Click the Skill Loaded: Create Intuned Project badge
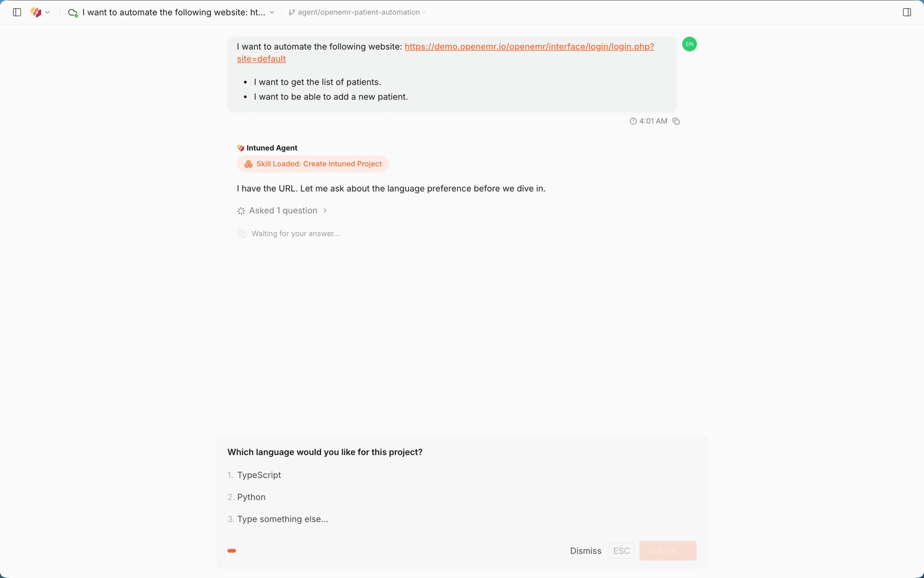 click(313, 164)
